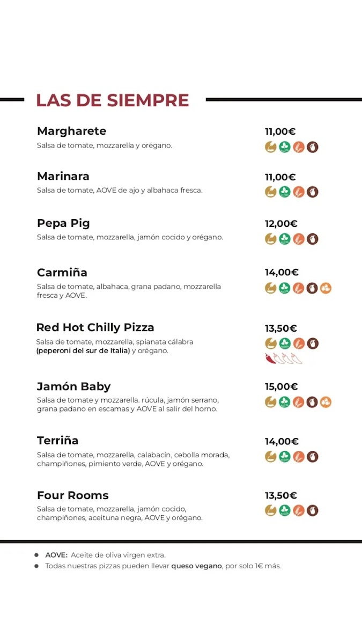Click the Four Rooms pizza name
362x644 pixels.
(72, 495)
